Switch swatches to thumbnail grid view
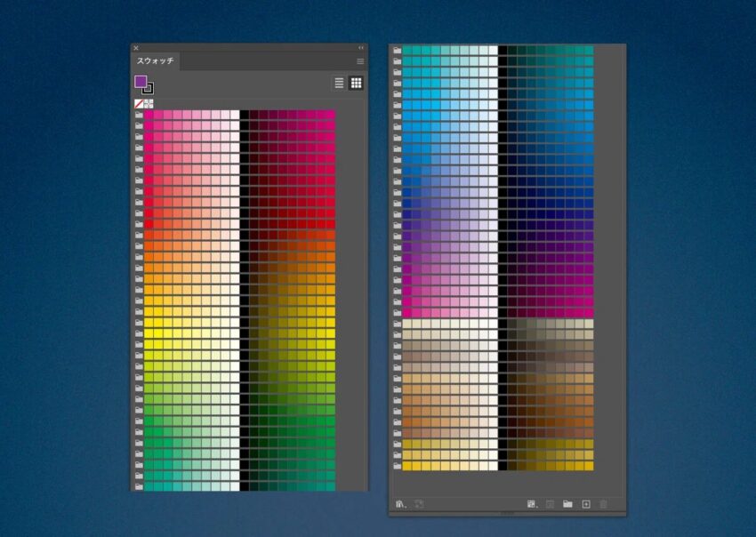The height and width of the screenshot is (537, 756). pos(356,83)
